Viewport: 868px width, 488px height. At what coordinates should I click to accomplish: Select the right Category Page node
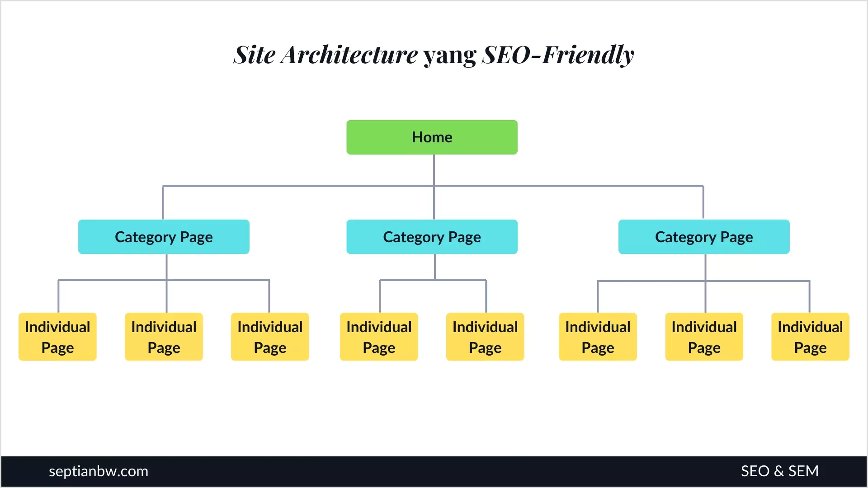(x=703, y=237)
